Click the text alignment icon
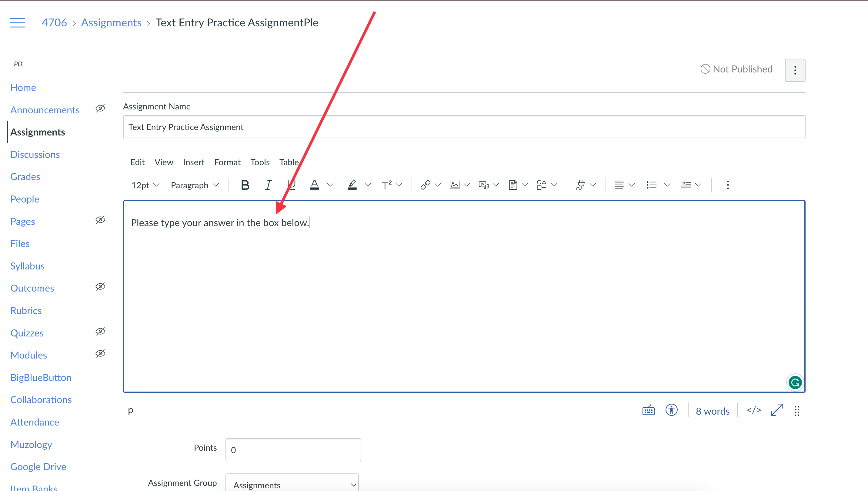The image size is (868, 491). pyautogui.click(x=619, y=185)
